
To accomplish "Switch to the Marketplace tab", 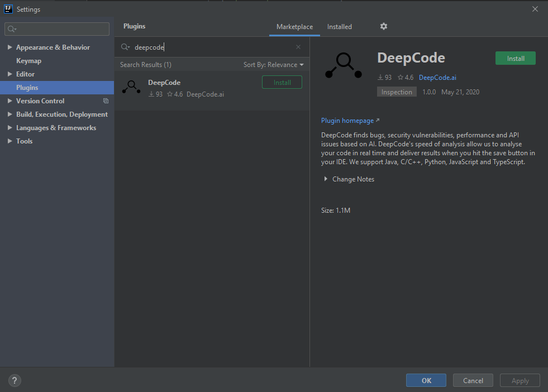I will 294,27.
